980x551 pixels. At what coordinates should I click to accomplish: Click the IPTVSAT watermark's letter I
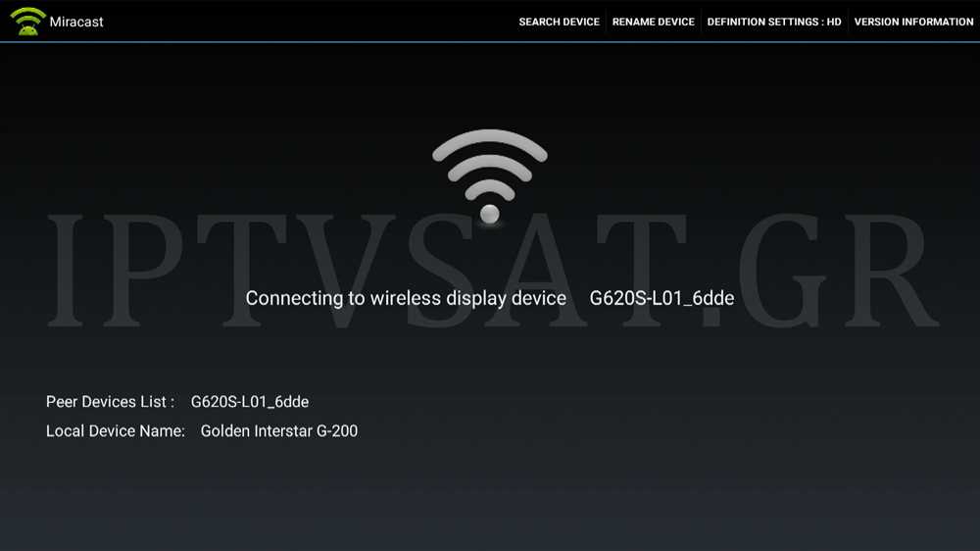[x=65, y=271]
